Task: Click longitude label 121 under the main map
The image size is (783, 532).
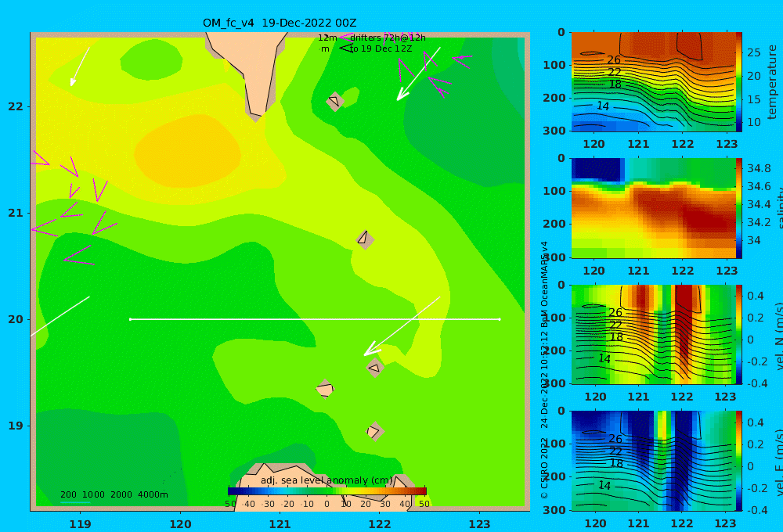Action: pos(280,524)
